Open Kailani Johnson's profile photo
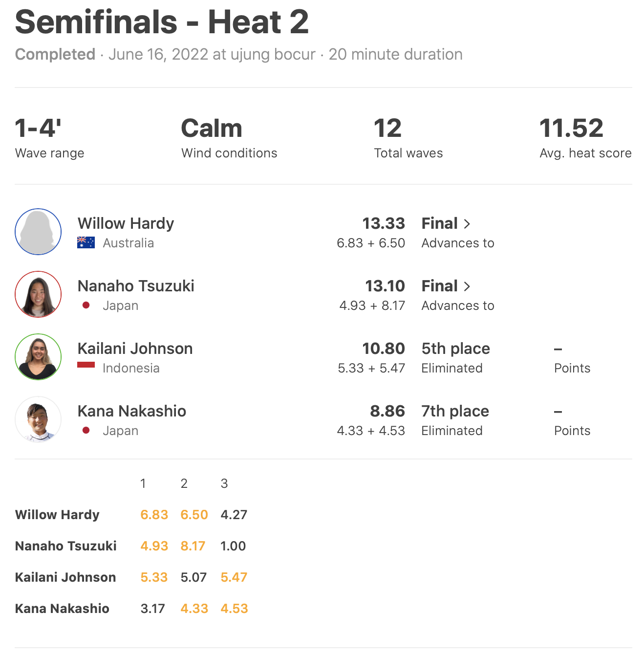The image size is (644, 656). [38, 357]
